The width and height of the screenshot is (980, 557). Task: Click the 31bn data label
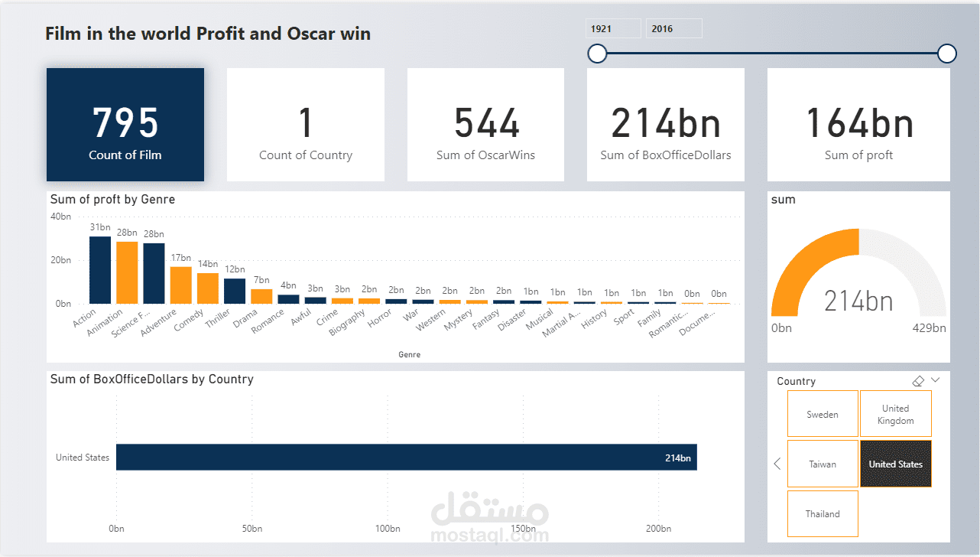pos(100,227)
